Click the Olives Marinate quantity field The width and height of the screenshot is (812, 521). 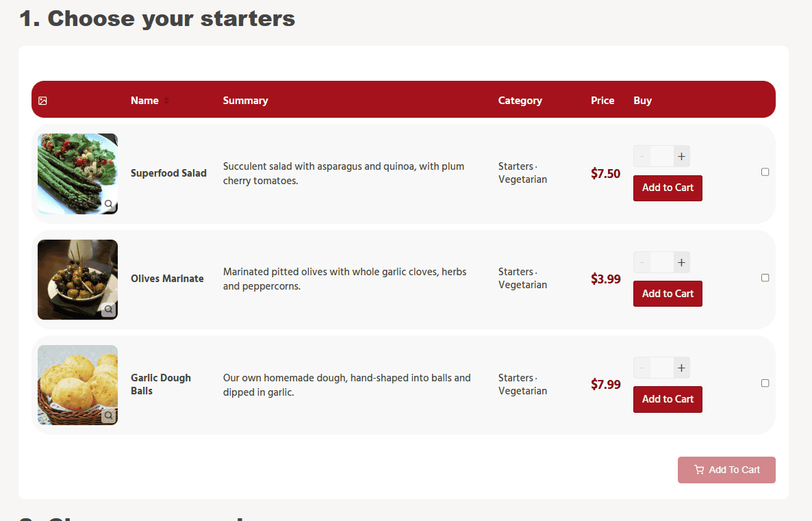click(x=662, y=262)
